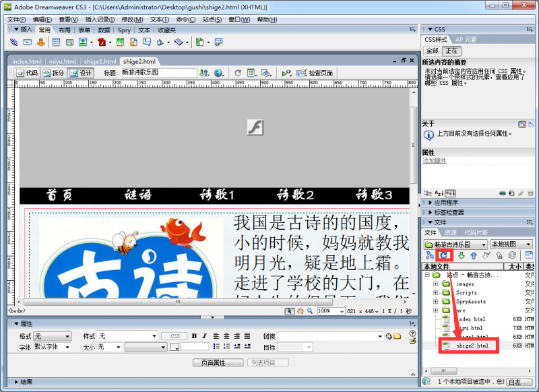Click the Images insert icon

(83, 42)
